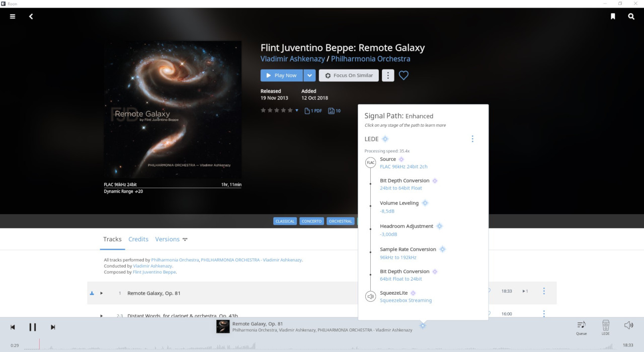
Task: Open the volume control
Action: (628, 325)
